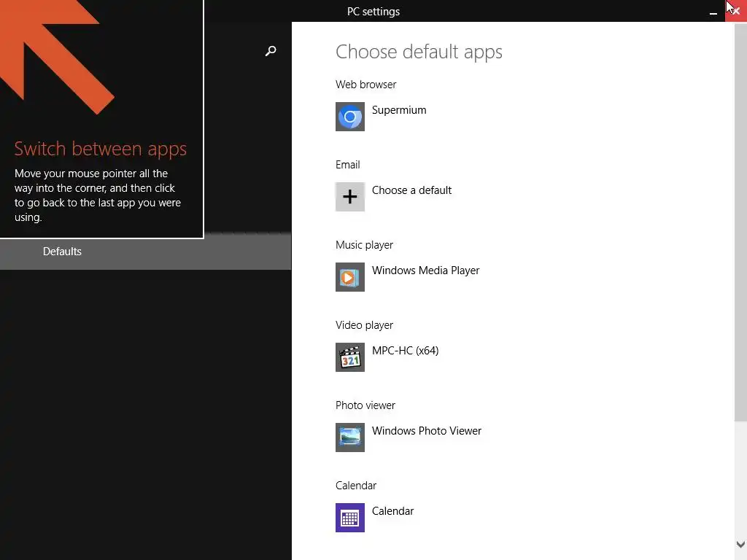Click the scrollbar down arrow
This screenshot has height=560, width=747.
pyautogui.click(x=740, y=544)
